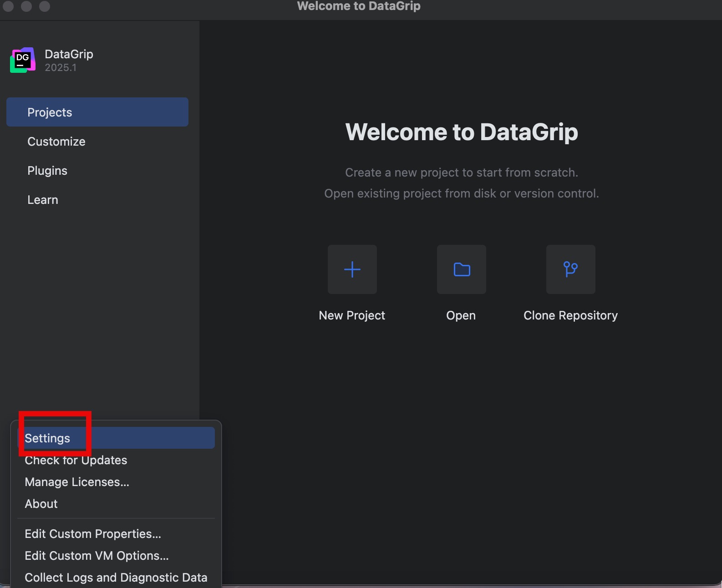Choose Settings from the popup menu
The width and height of the screenshot is (722, 588).
47,438
